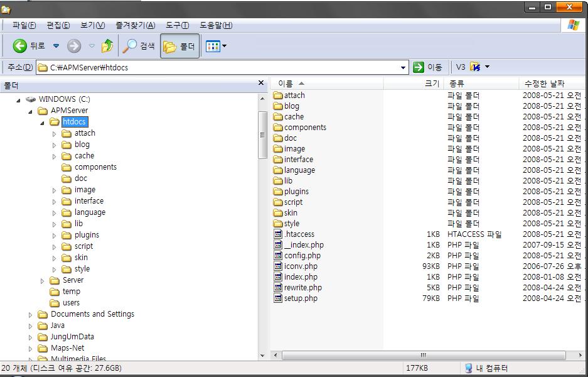Sort by Type (종류) column header

[481, 84]
